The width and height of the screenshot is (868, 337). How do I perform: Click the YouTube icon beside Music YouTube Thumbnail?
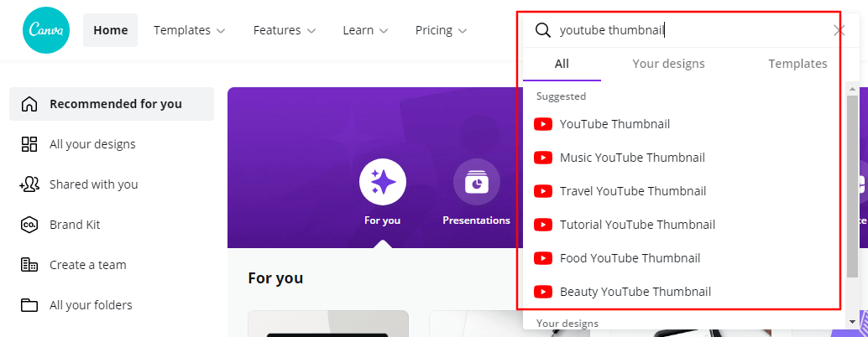543,158
